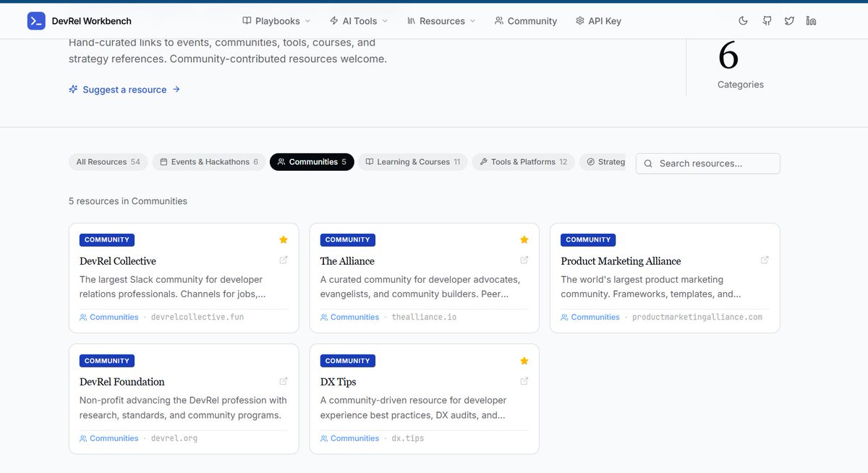This screenshot has height=473, width=868.
Task: Open the DX Tips card title
Action: tap(338, 382)
